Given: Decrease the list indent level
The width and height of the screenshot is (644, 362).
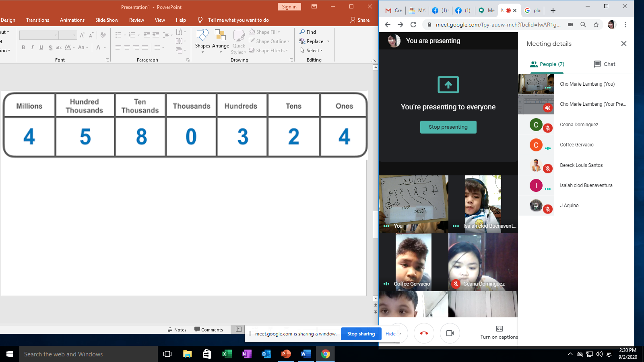Looking at the screenshot, I should [147, 35].
